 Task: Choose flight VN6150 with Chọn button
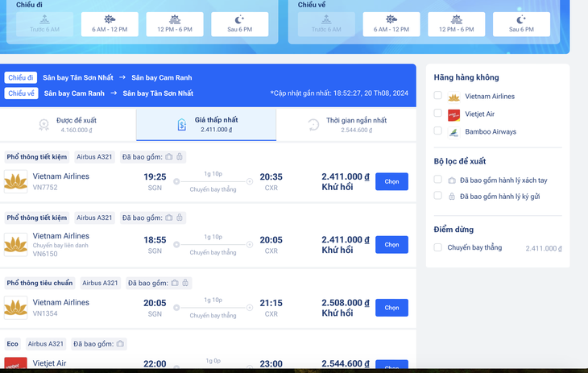click(391, 245)
